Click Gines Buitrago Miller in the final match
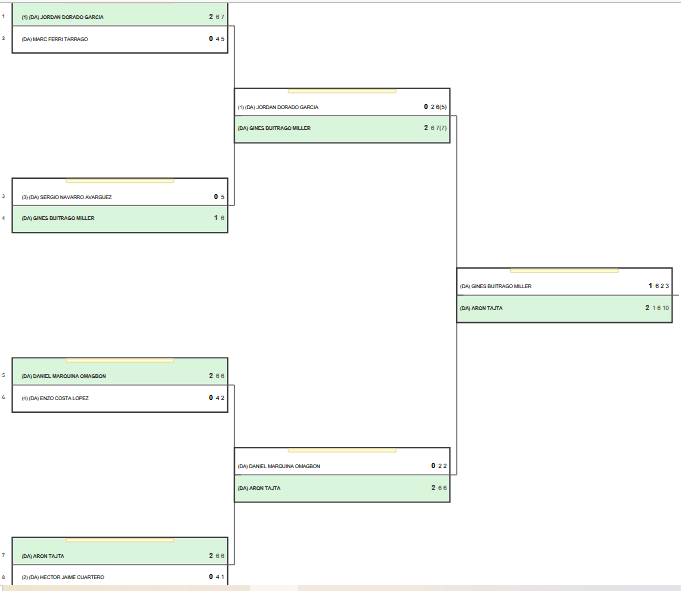681x591 pixels. [x=495, y=286]
